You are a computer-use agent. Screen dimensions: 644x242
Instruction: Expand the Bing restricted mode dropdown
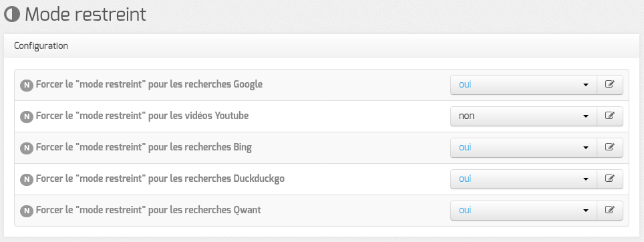524,148
